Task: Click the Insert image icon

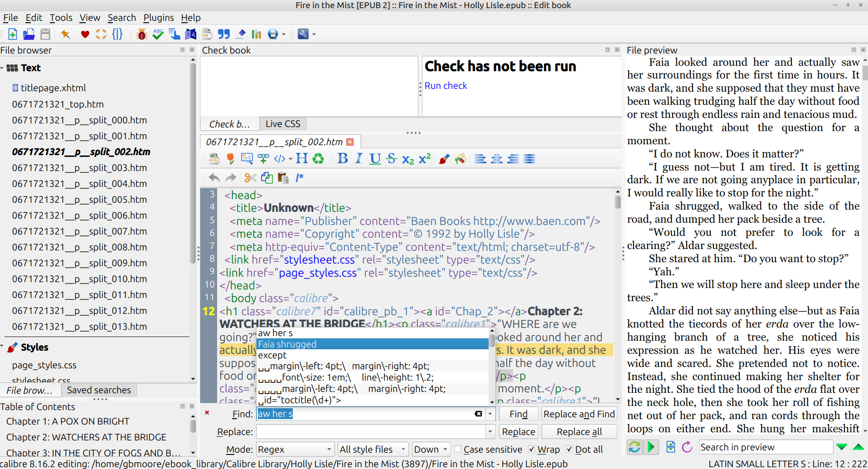Action: pyautogui.click(x=247, y=159)
